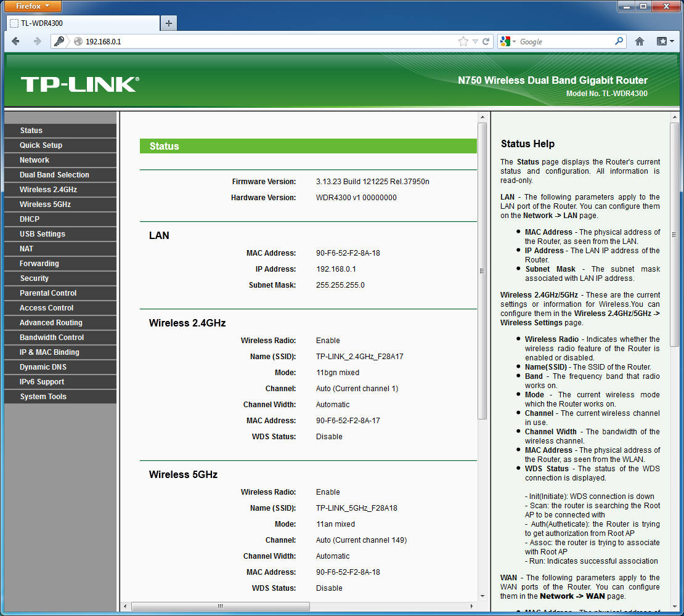Click the help panel scrollbar thumb
The height and width of the screenshot is (616, 684).
click(x=674, y=235)
